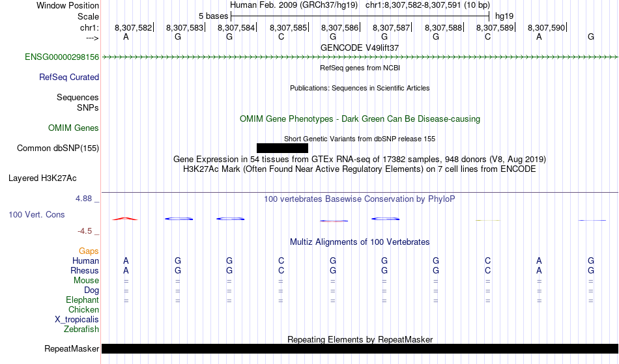Click Human Feb. 2009 (GRCh37/hg19) assembly text

click(294, 5)
